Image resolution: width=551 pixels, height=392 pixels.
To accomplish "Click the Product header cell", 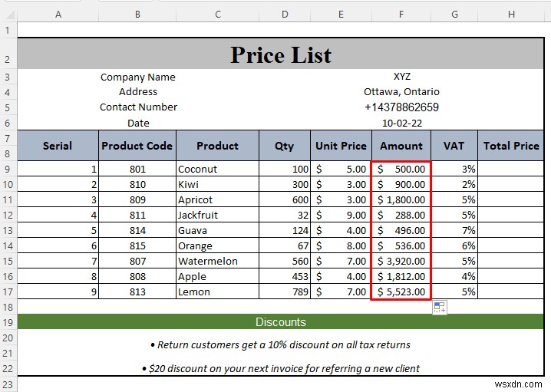I will point(217,146).
